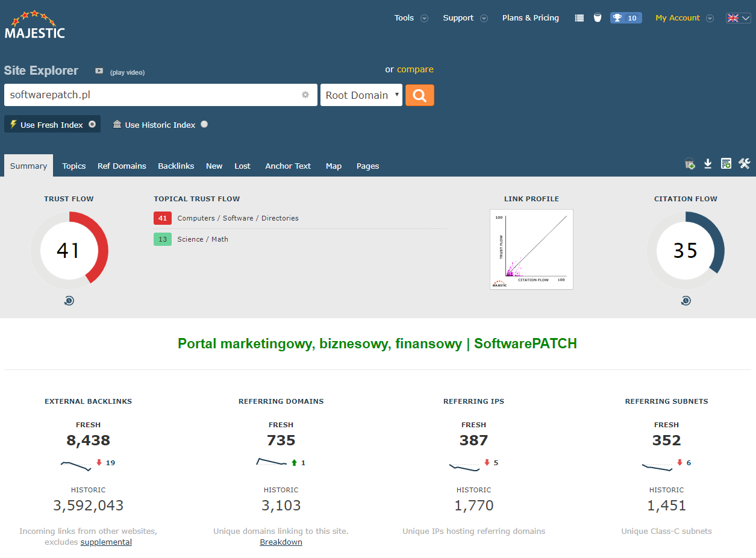Click the External Backlinks sparkline chart
The width and height of the screenshot is (756, 558).
coord(76,465)
